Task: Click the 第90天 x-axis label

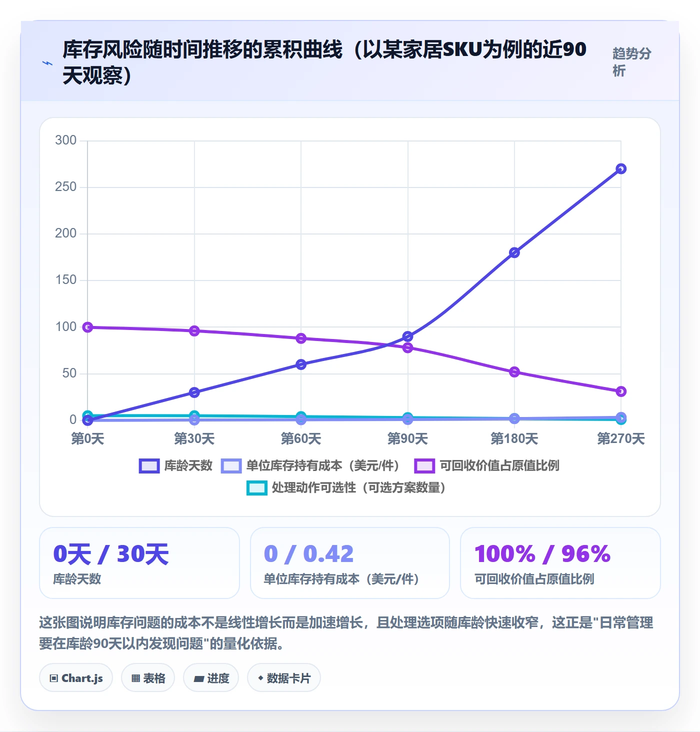Action: click(408, 439)
